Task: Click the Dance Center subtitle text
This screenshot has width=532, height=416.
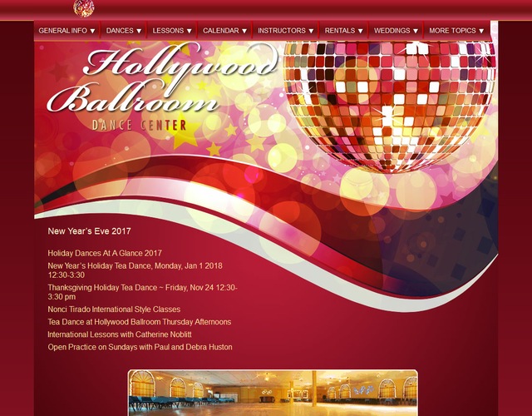Action: 139,126
